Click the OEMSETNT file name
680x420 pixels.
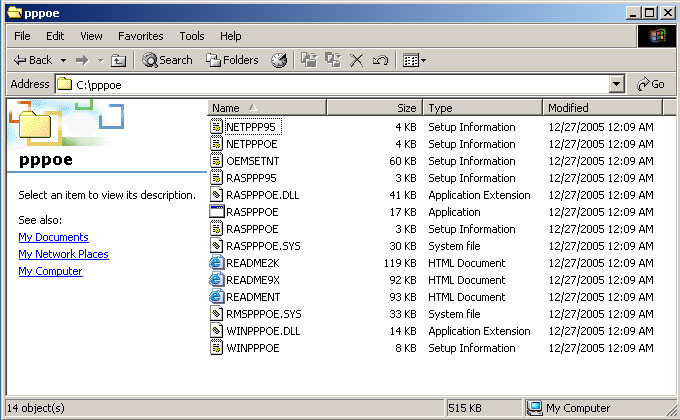point(252,161)
